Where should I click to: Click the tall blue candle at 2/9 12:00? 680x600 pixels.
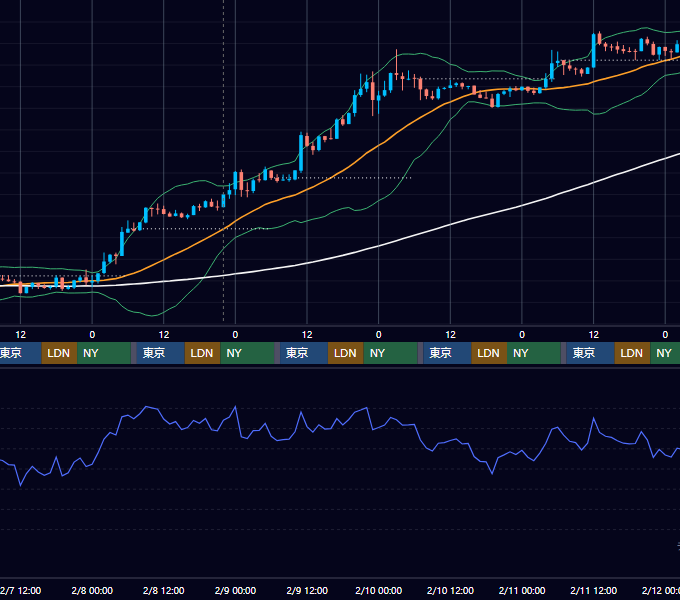coord(301,153)
